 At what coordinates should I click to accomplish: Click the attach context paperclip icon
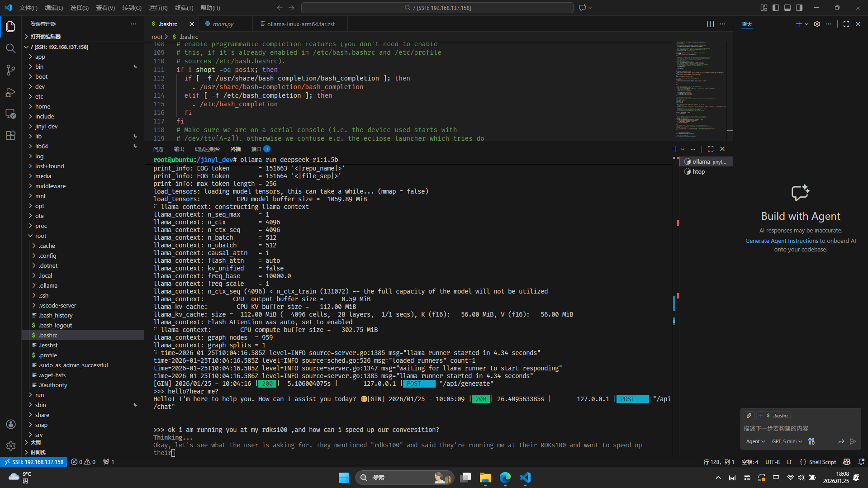749,416
